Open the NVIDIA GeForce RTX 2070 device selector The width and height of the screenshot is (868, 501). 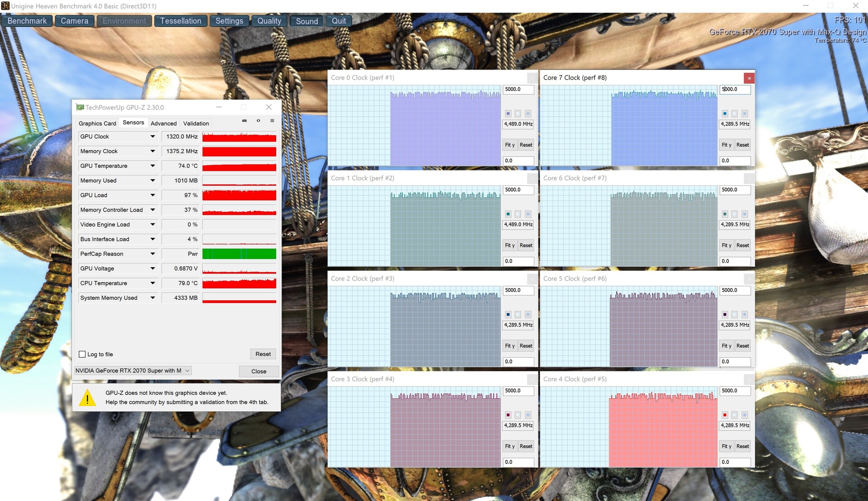pos(133,370)
